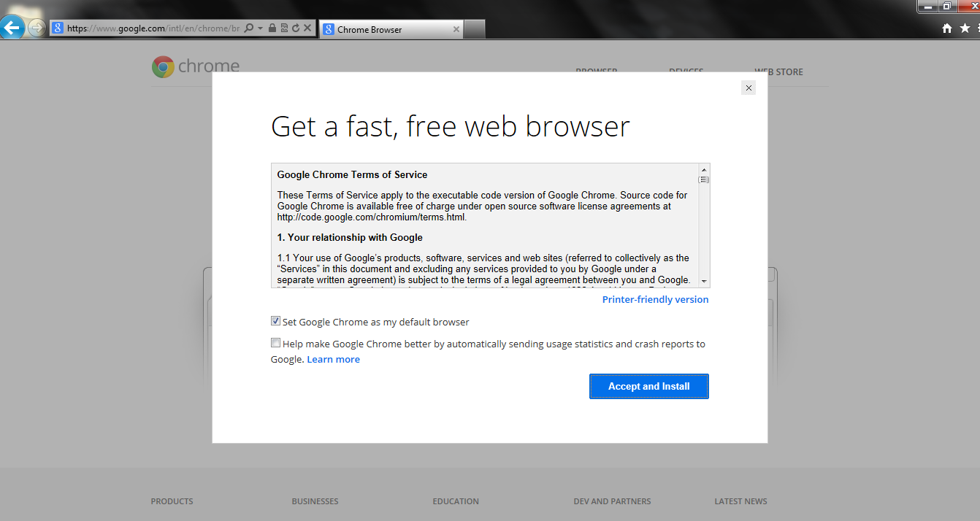
Task: Refresh the page using the reload icon
Action: tap(295, 28)
